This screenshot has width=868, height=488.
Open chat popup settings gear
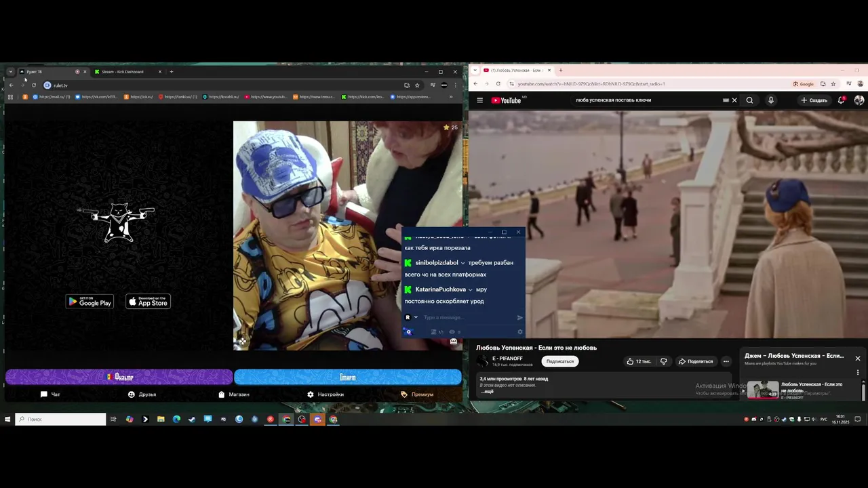coord(520,332)
